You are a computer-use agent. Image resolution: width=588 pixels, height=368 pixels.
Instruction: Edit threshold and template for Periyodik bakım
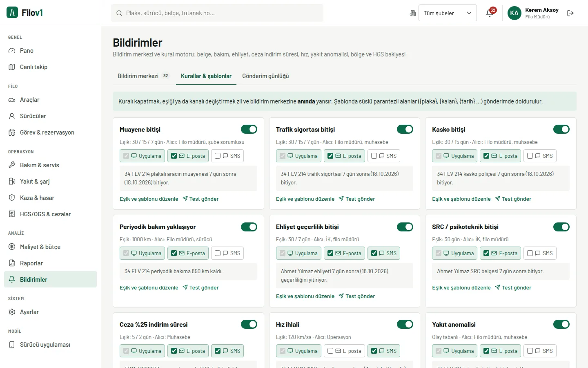[x=149, y=288]
